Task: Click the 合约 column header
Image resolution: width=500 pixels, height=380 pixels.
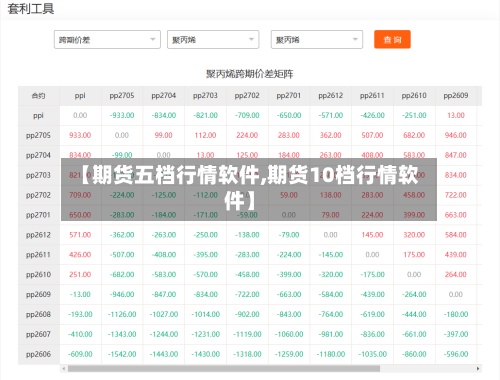Action: (38, 96)
